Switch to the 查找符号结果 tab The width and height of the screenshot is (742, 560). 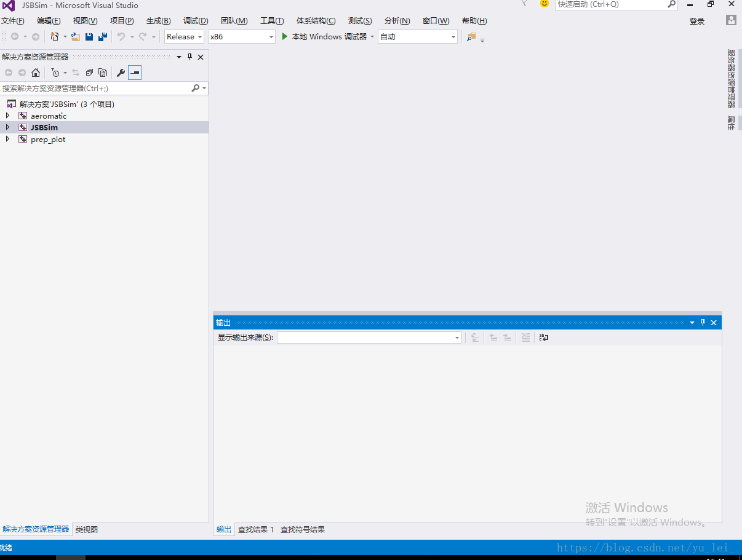[303, 529]
